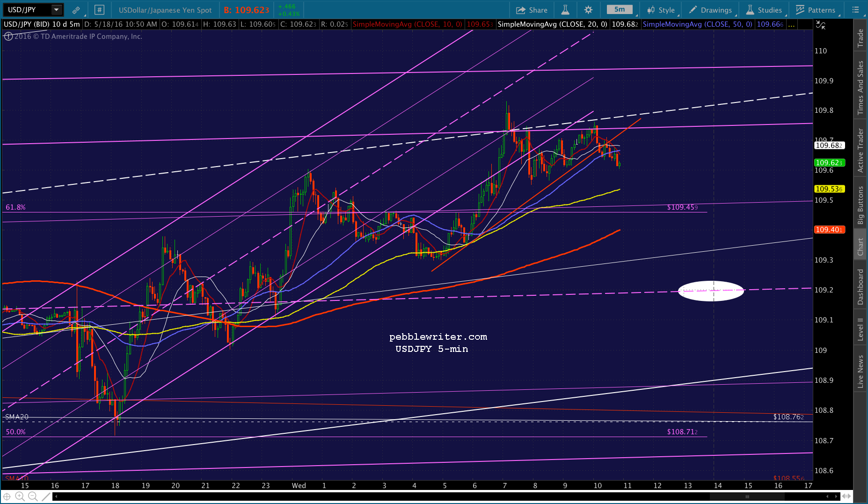Click the collapse/scale arrows icon above price axis
This screenshot has width=868, height=504.
click(x=821, y=25)
